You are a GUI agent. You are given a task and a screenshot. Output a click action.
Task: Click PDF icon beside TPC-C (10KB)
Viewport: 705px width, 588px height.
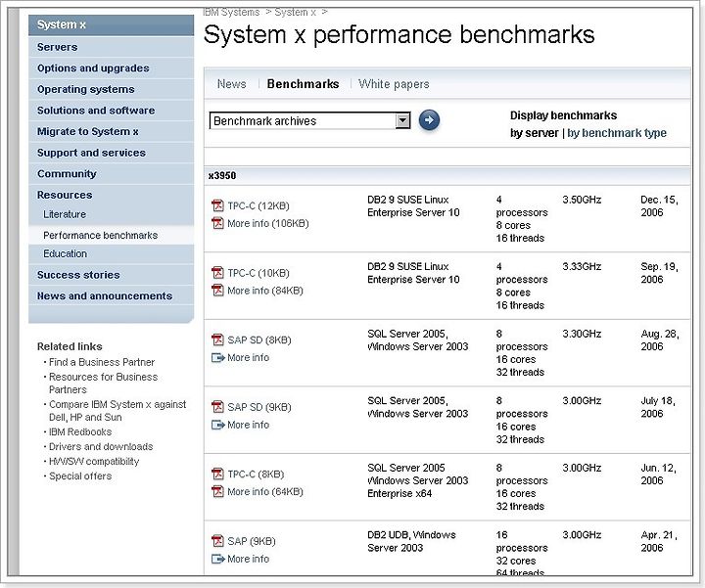tap(217, 273)
